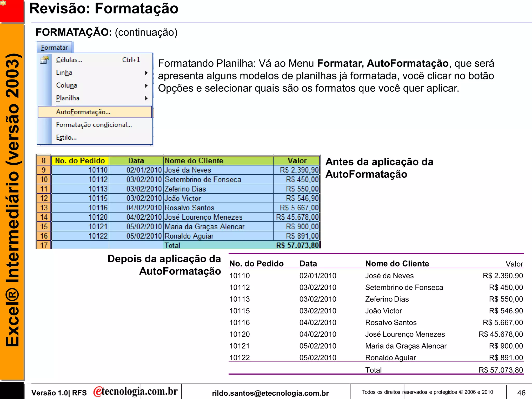This screenshot has height=399, width=532.
Task: Click Zeferino Dias in blue table
Action: 218,189
